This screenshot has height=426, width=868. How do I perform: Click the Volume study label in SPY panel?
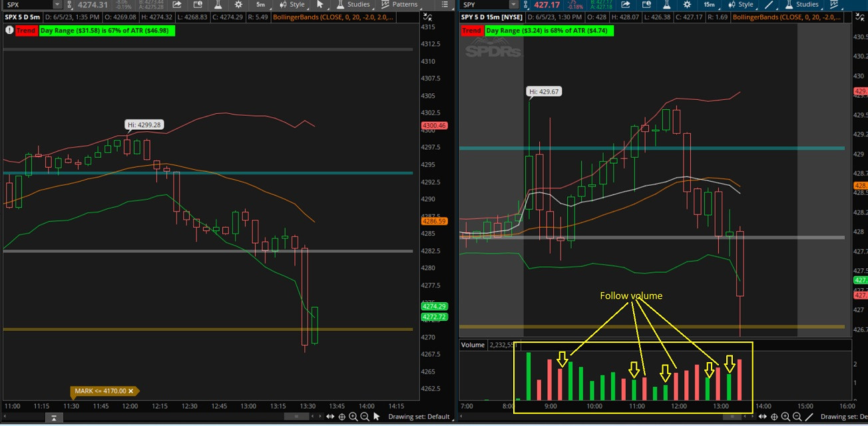tap(473, 345)
